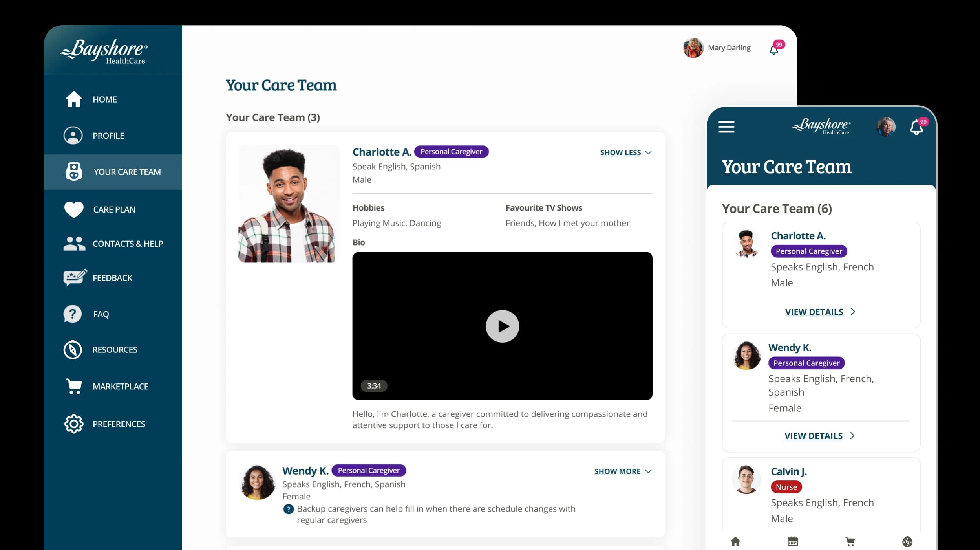Open View Details for Wendy K. in mobile
This screenshot has height=550, width=980.
pyautogui.click(x=819, y=436)
